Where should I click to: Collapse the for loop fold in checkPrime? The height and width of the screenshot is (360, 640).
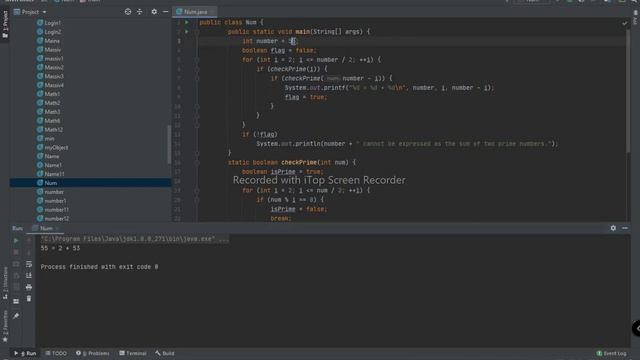[197, 190]
